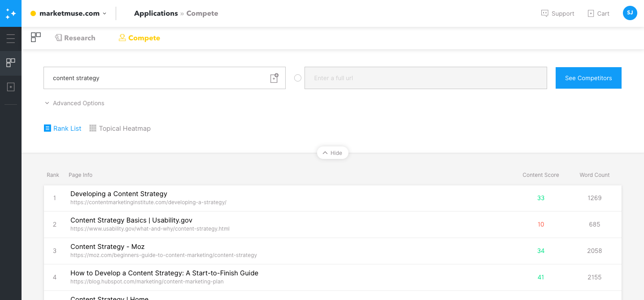Click content score 41
644x300 pixels.
(541, 277)
